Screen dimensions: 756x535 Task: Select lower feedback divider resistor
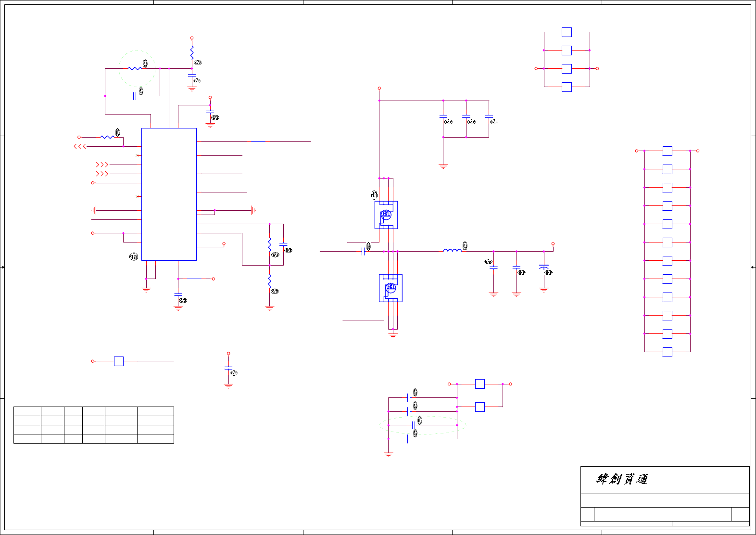tap(270, 281)
